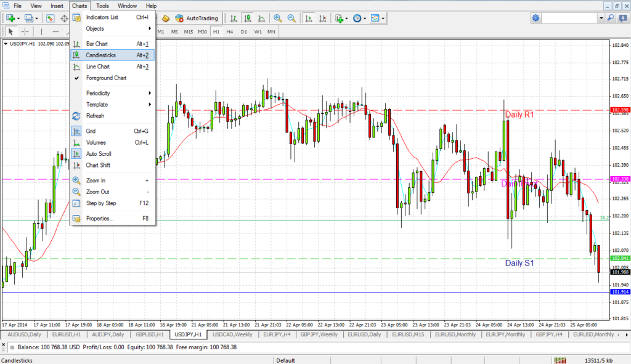
Task: Open the Tools menu
Action: click(102, 6)
